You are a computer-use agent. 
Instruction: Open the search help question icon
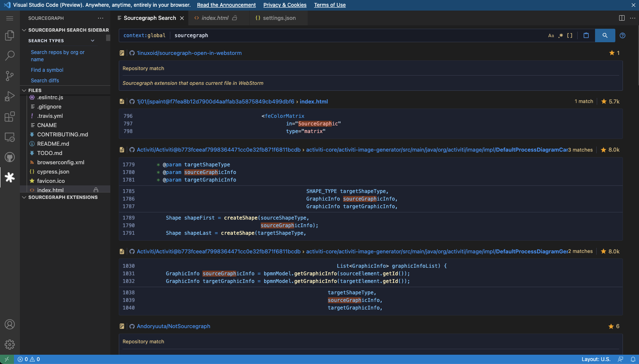point(623,35)
